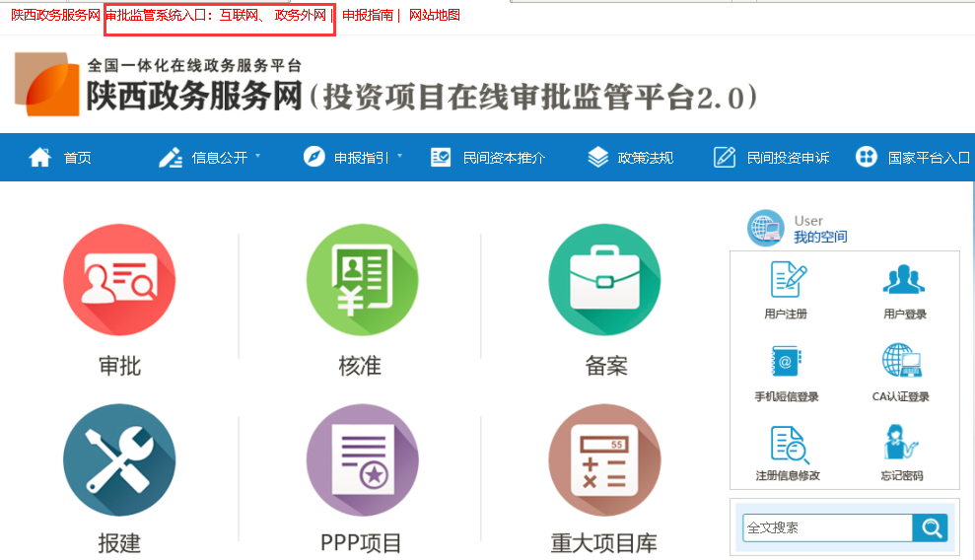The image size is (975, 560).
Task: Click the CA认证登录 label
Action: [x=900, y=396]
